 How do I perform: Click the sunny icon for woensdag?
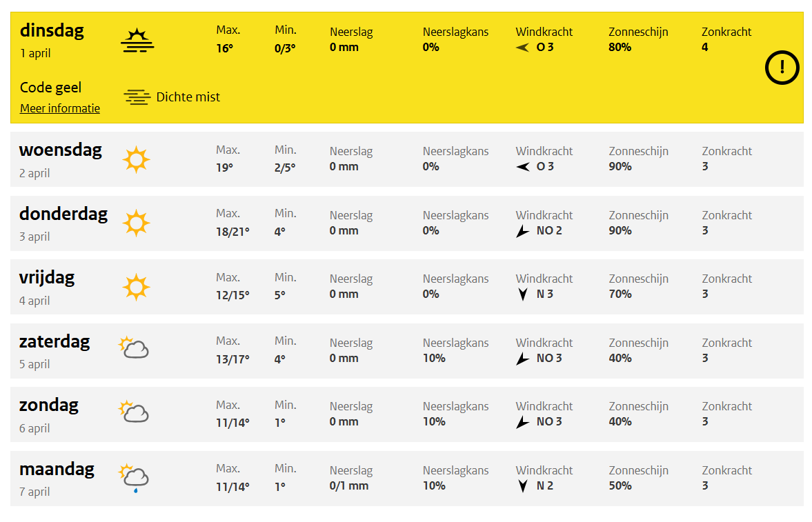[x=136, y=159]
